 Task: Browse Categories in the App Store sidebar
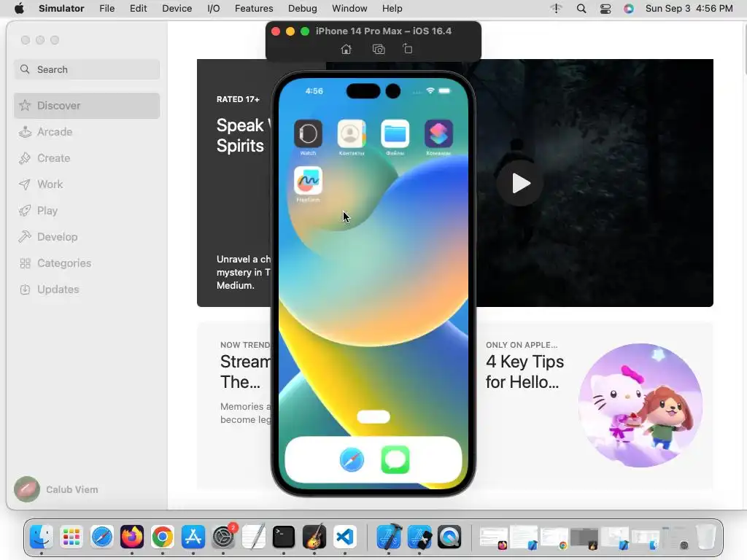click(x=87, y=262)
